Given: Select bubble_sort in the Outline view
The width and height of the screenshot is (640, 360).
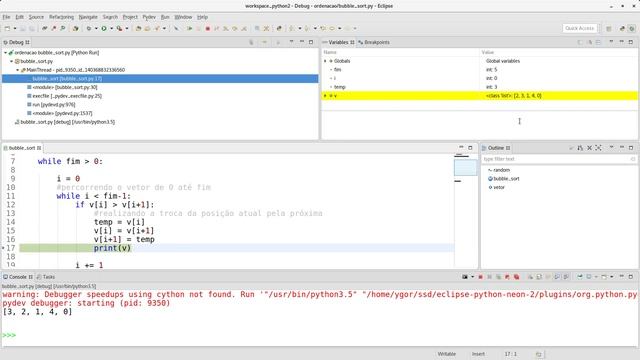Looking at the screenshot, I should click(504, 179).
